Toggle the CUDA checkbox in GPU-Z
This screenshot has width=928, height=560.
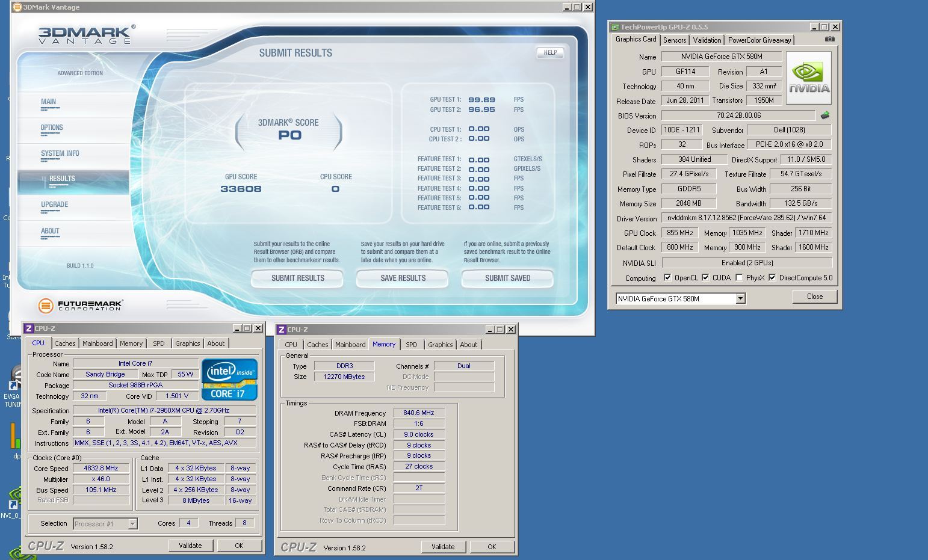pos(705,278)
